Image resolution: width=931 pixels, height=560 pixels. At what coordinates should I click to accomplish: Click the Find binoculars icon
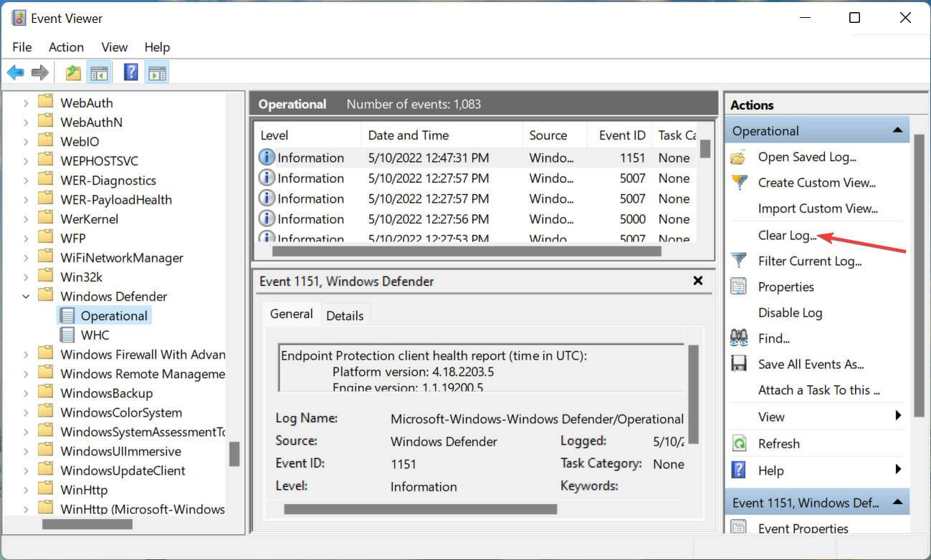pyautogui.click(x=739, y=338)
